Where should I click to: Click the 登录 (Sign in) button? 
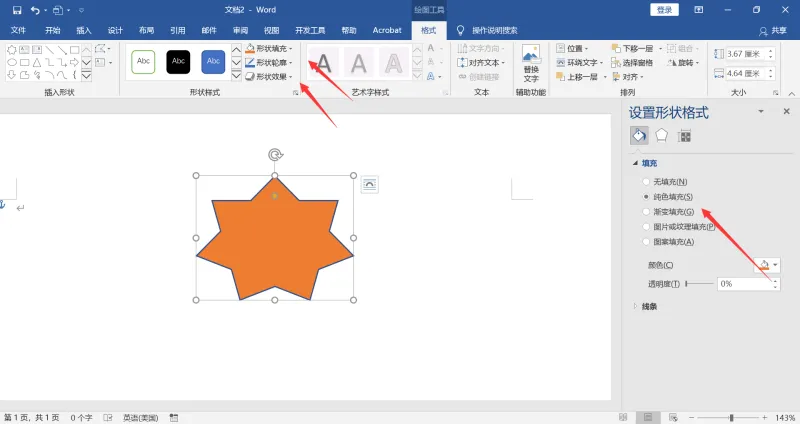664,10
